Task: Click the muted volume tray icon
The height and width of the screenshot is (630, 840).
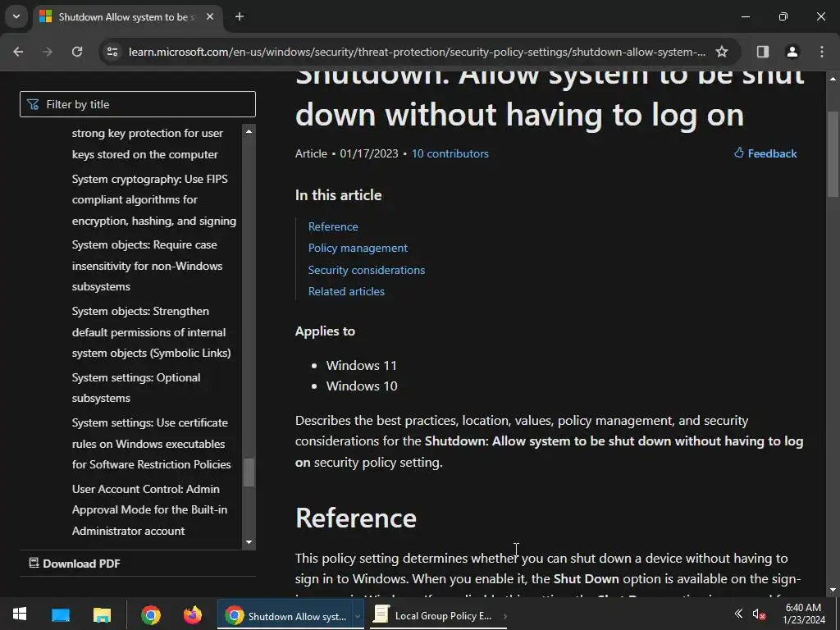Action: coord(759,614)
